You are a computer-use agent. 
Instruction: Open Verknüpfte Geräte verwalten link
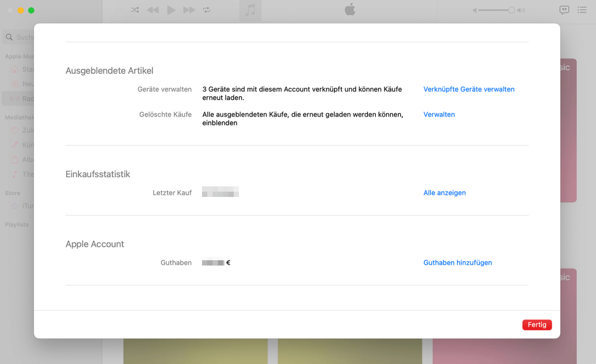[469, 89]
